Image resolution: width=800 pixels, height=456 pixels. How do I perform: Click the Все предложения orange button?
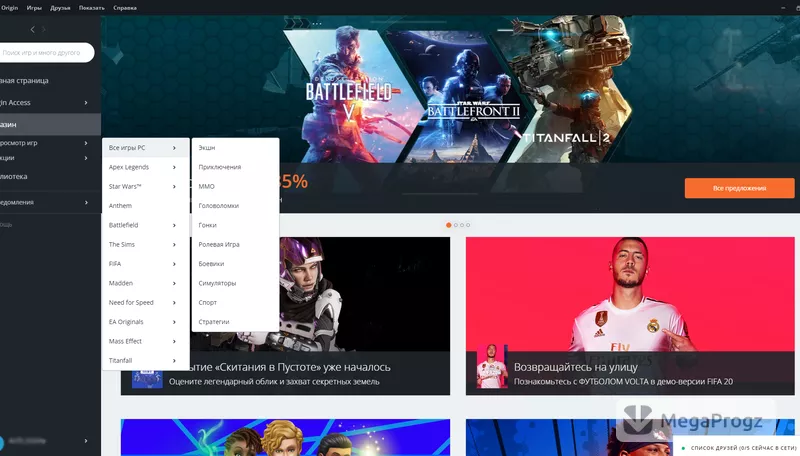(x=739, y=188)
